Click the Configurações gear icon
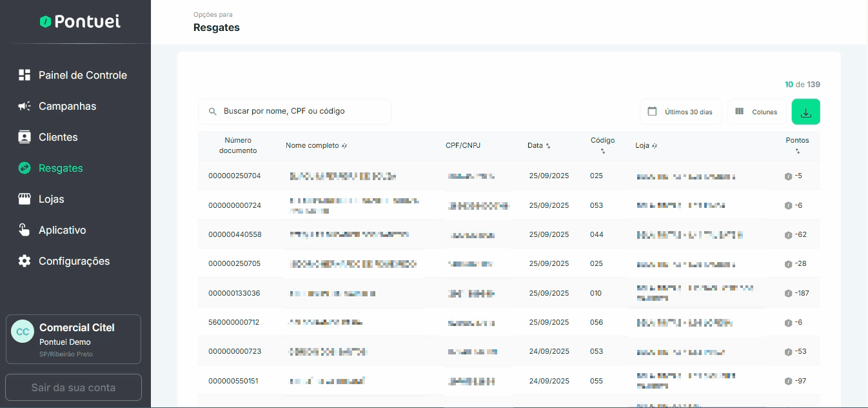This screenshot has height=408, width=868. point(25,261)
